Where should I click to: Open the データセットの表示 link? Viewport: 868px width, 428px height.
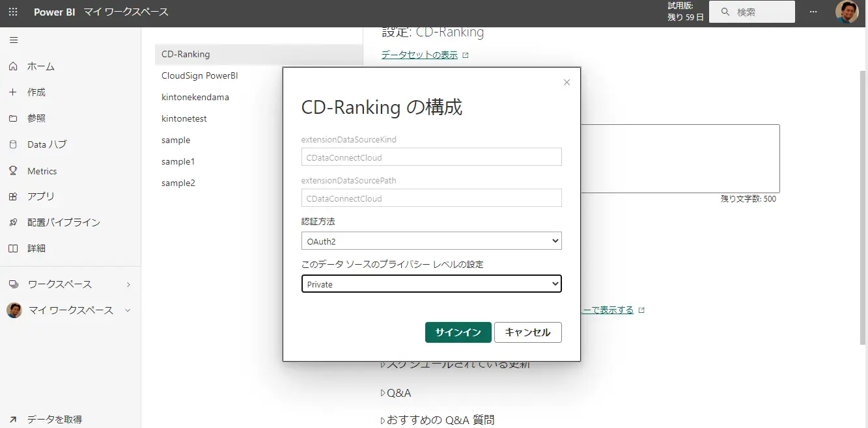point(419,55)
